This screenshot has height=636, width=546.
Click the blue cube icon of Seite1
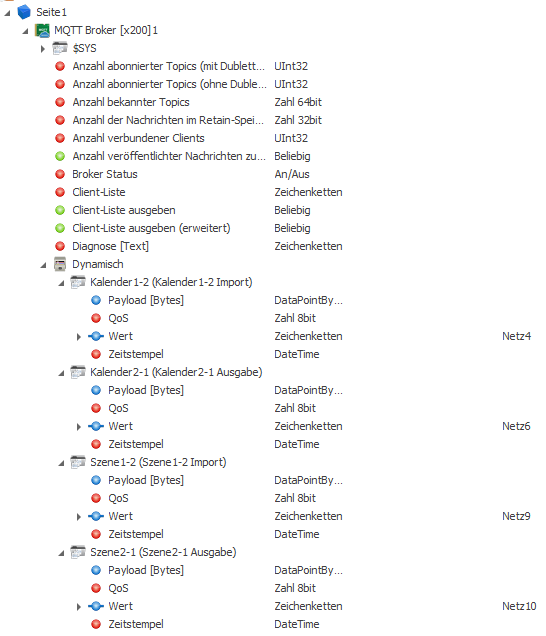tap(24, 12)
